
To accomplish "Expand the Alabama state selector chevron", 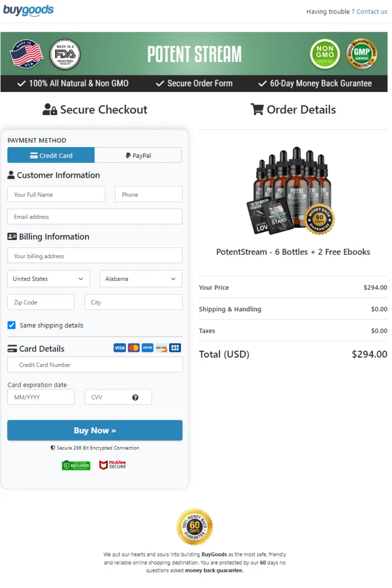I will tap(172, 279).
